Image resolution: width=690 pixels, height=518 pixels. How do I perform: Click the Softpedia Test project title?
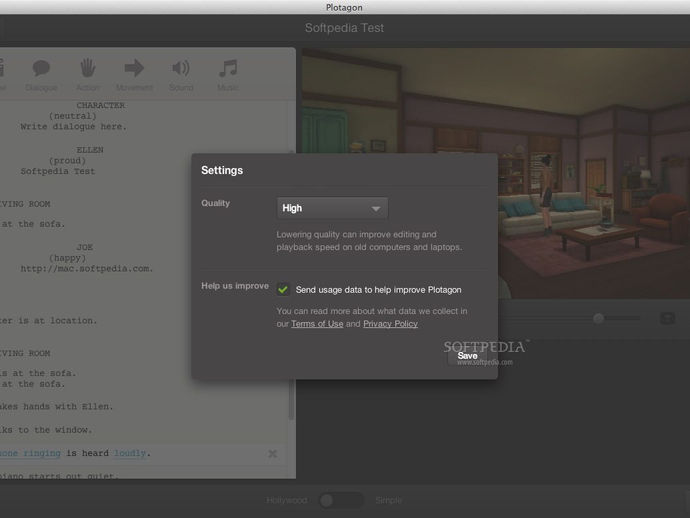[345, 28]
